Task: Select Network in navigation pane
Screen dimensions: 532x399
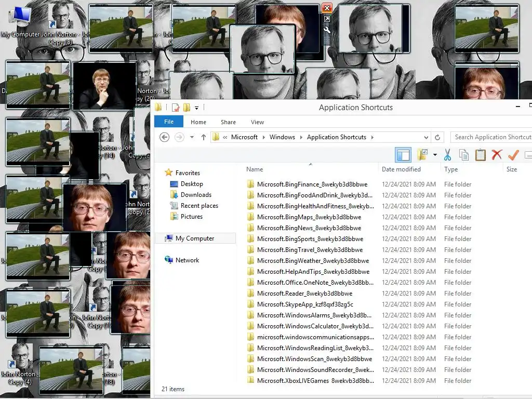Action: coord(187,260)
